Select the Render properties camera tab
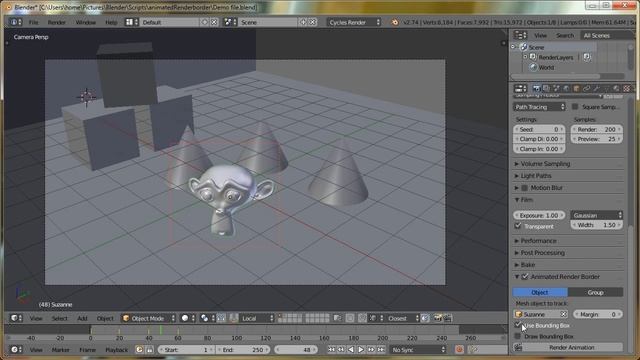Viewport: 640px width, 360px height. [x=536, y=89]
